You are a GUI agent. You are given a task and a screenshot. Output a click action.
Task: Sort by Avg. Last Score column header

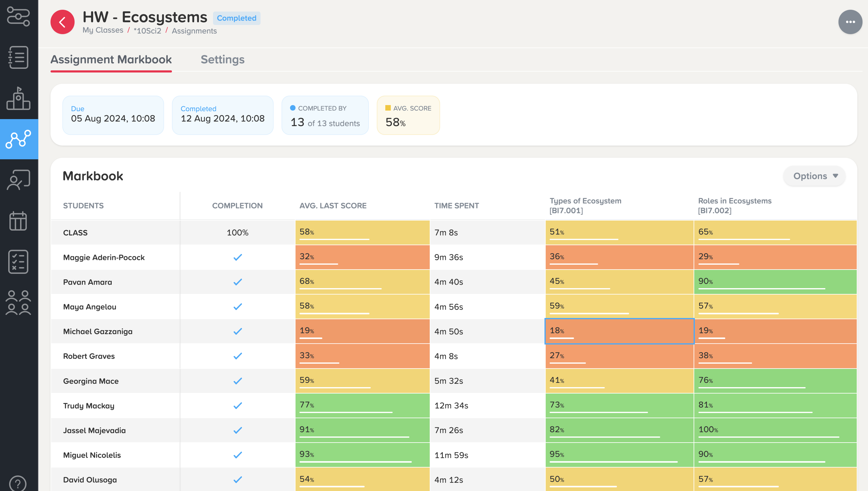coord(333,206)
